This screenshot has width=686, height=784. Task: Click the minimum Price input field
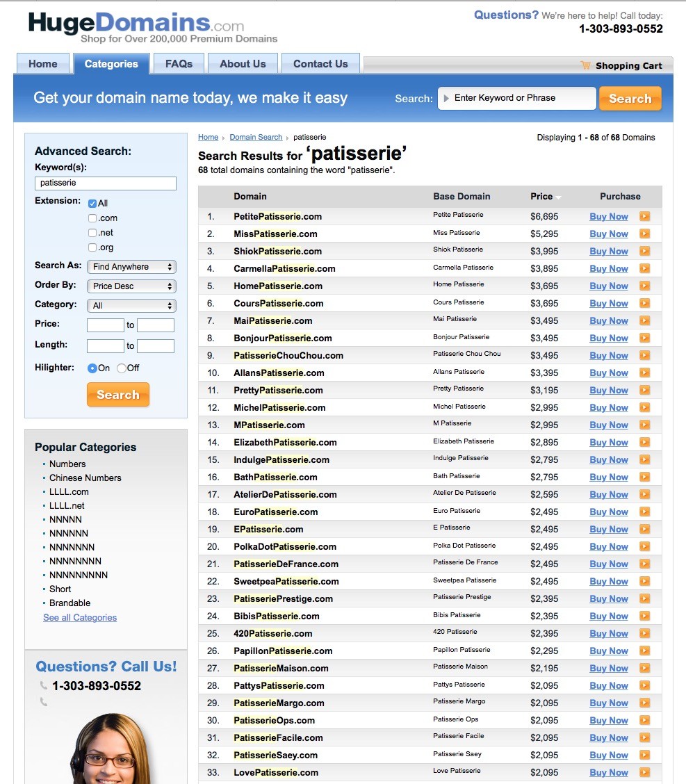pyautogui.click(x=106, y=325)
